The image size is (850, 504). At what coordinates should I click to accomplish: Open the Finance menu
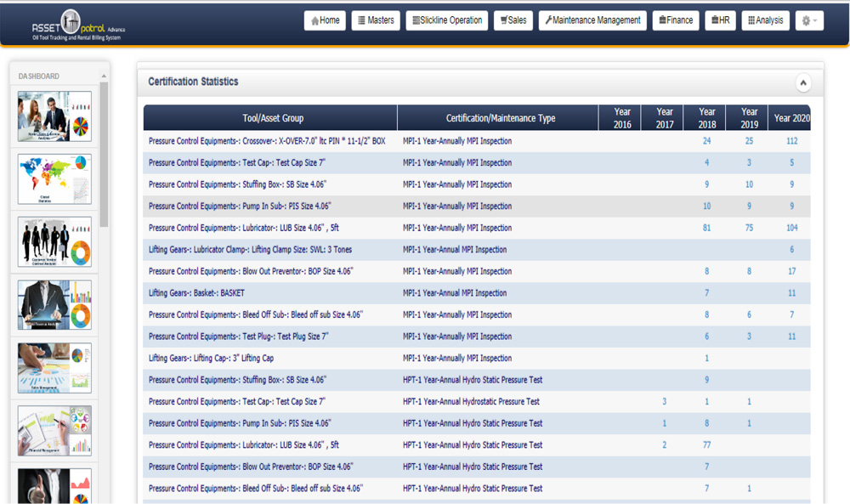(x=675, y=20)
